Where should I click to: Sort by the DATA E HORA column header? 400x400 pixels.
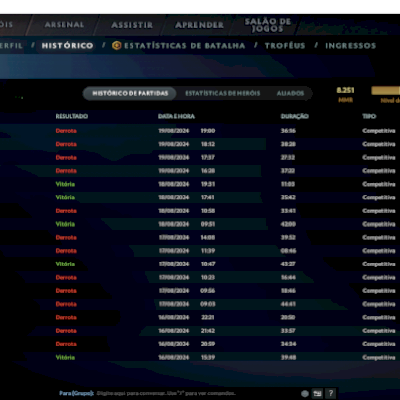[176, 116]
